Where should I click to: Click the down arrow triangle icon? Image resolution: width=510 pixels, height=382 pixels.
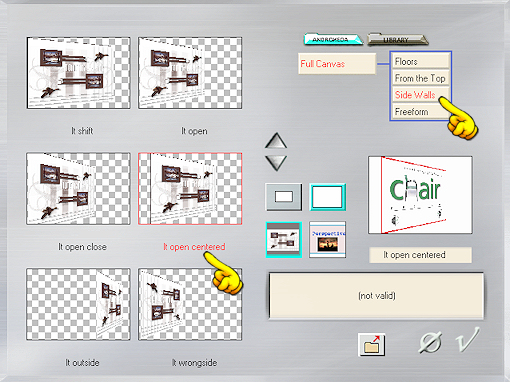point(276,163)
